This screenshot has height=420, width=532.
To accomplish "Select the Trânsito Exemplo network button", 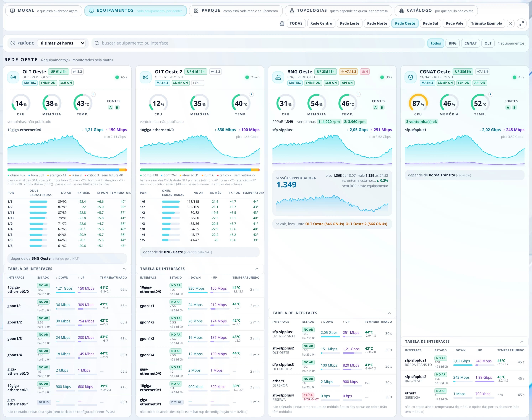I will pyautogui.click(x=487, y=23).
